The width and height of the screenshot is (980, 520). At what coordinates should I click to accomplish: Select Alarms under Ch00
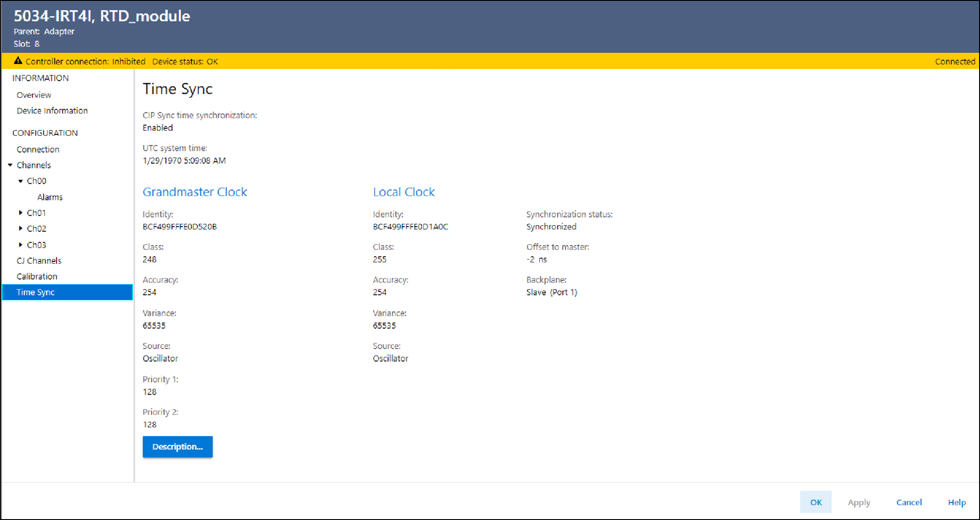pyautogui.click(x=50, y=197)
